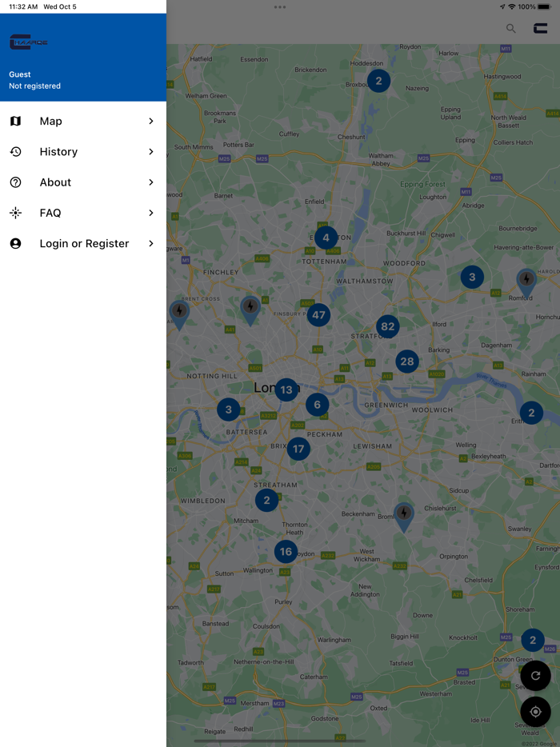Viewport: 560px width, 747px height.
Task: Center map on current location
Action: point(535,712)
